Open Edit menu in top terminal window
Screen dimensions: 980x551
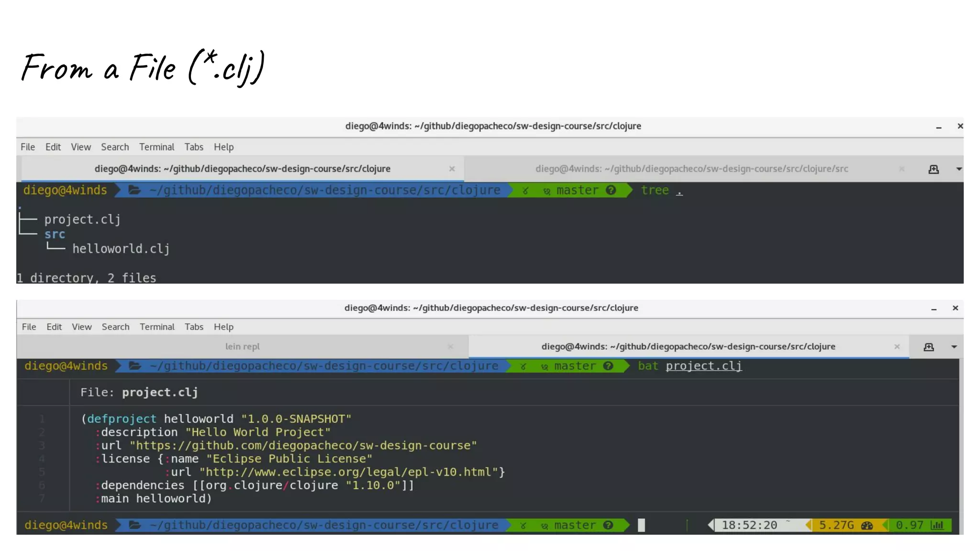[x=53, y=147]
